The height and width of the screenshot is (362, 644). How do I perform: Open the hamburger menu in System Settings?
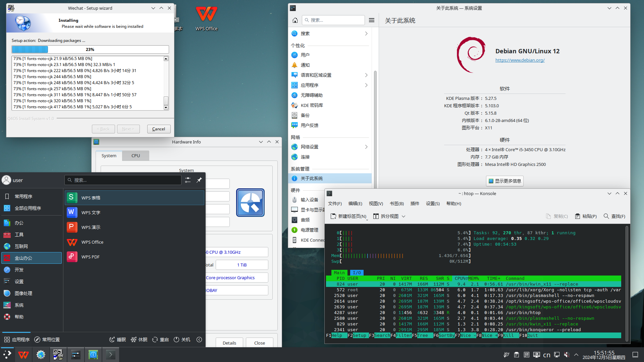click(372, 20)
